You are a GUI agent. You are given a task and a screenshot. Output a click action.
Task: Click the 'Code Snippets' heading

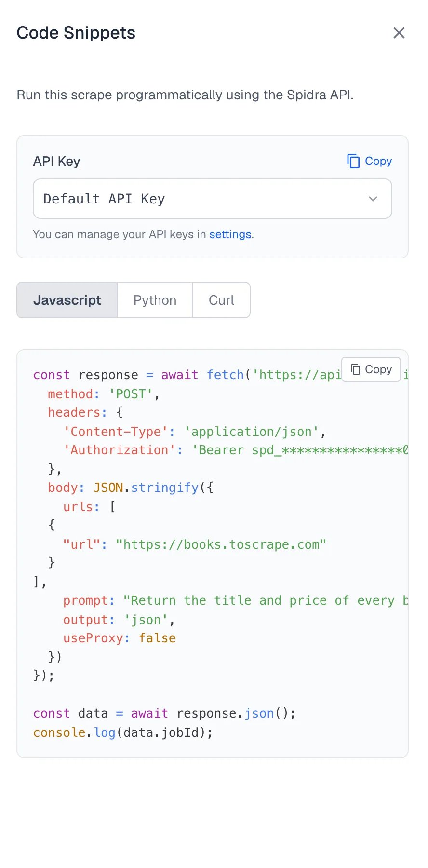click(x=76, y=33)
